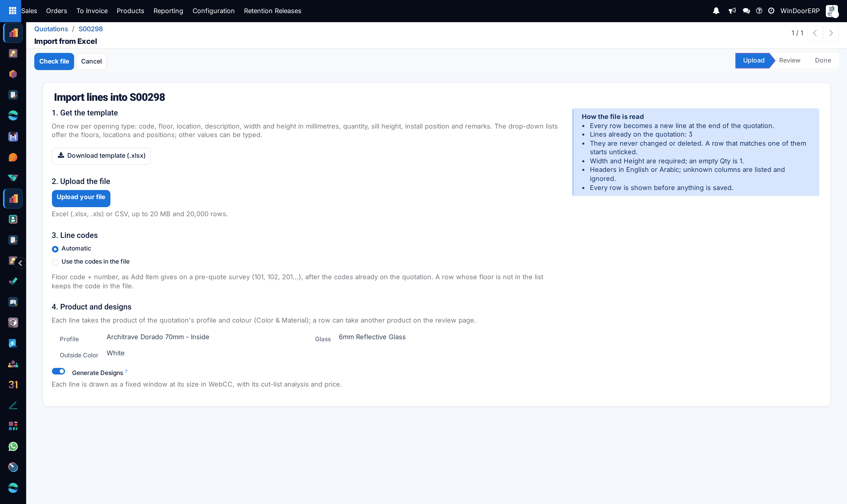Image resolution: width=847 pixels, height=504 pixels.
Task: Open the megaphone announcements icon
Action: [732, 11]
